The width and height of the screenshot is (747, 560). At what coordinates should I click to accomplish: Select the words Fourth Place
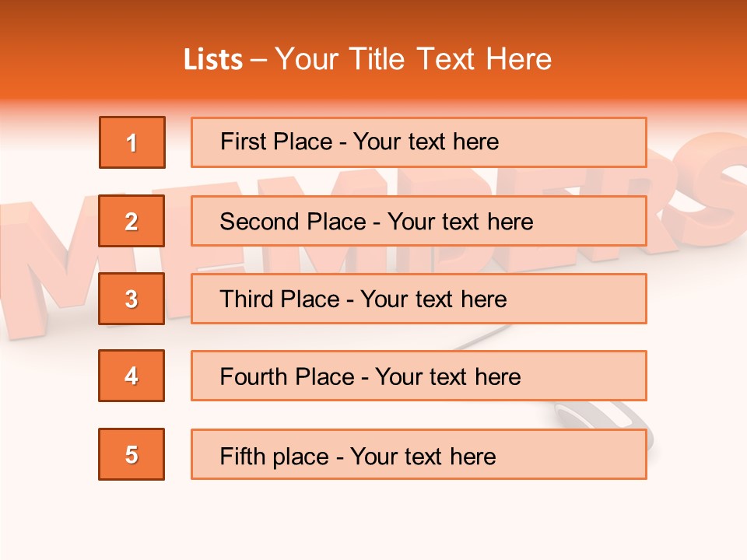click(287, 376)
